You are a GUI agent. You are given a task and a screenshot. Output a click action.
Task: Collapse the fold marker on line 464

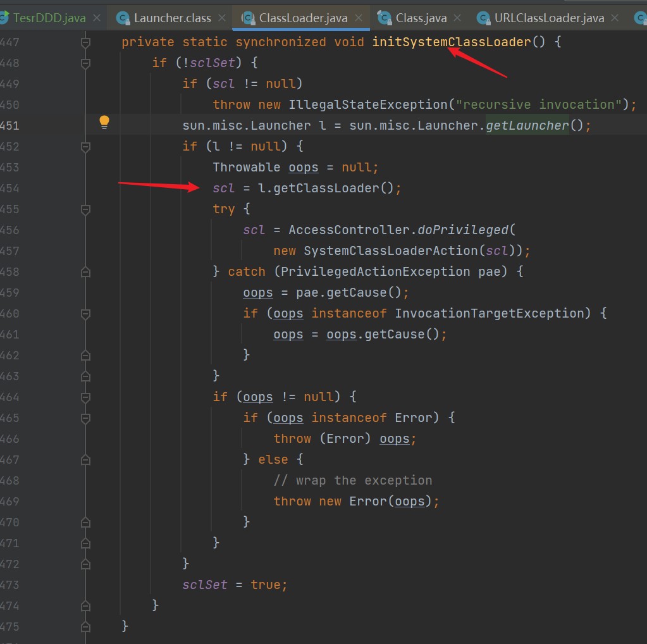coord(85,397)
